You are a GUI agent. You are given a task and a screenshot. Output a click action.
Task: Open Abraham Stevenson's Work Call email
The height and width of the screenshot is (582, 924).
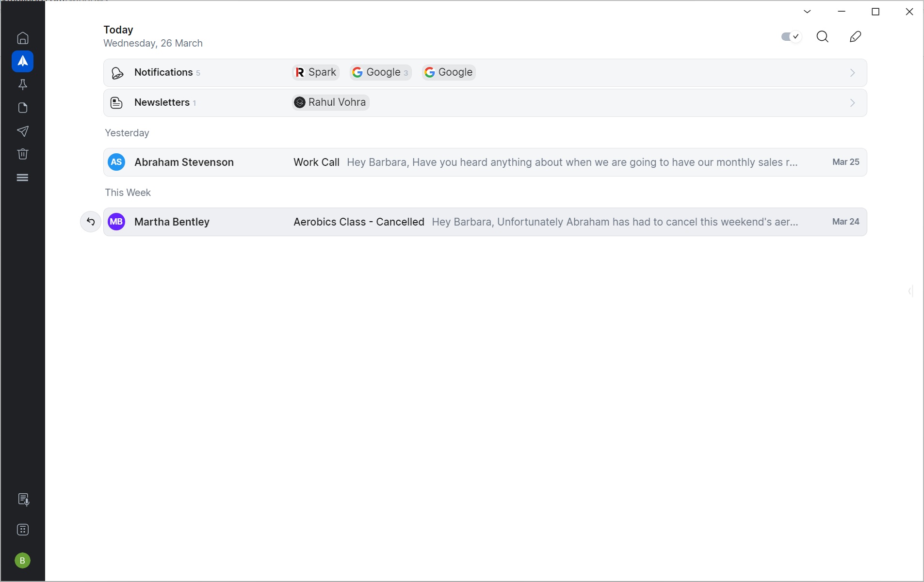(437, 162)
